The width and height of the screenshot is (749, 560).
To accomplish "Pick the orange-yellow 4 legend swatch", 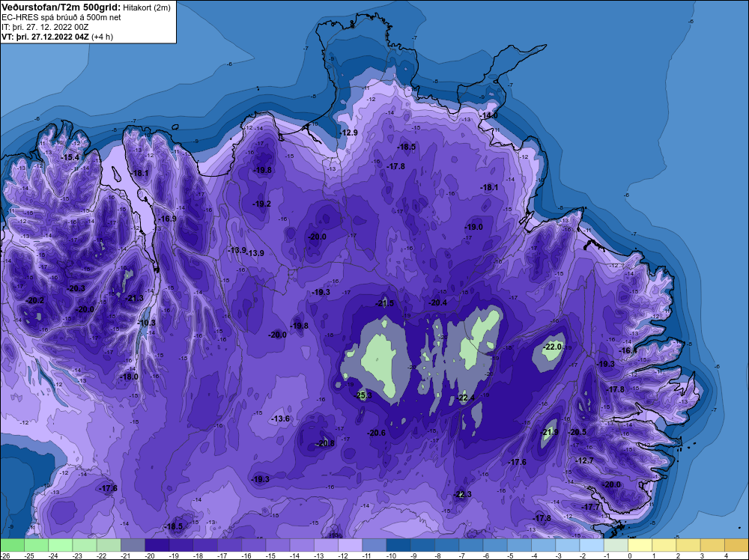I will [x=736, y=545].
